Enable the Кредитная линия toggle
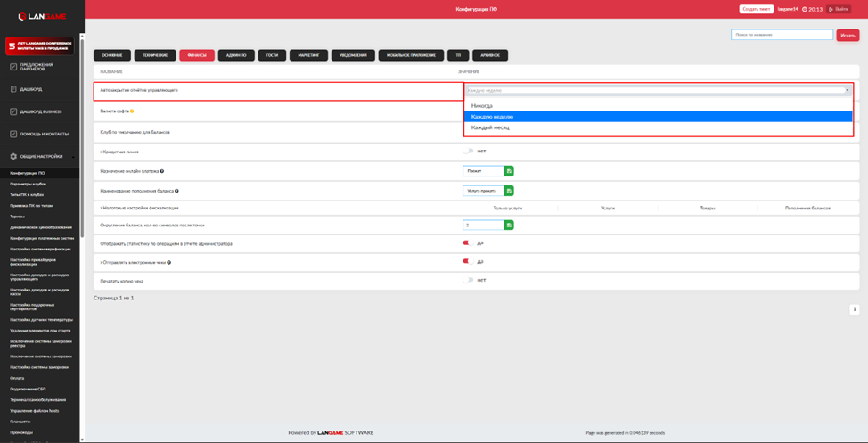Image resolution: width=868 pixels, height=443 pixels. (468, 152)
